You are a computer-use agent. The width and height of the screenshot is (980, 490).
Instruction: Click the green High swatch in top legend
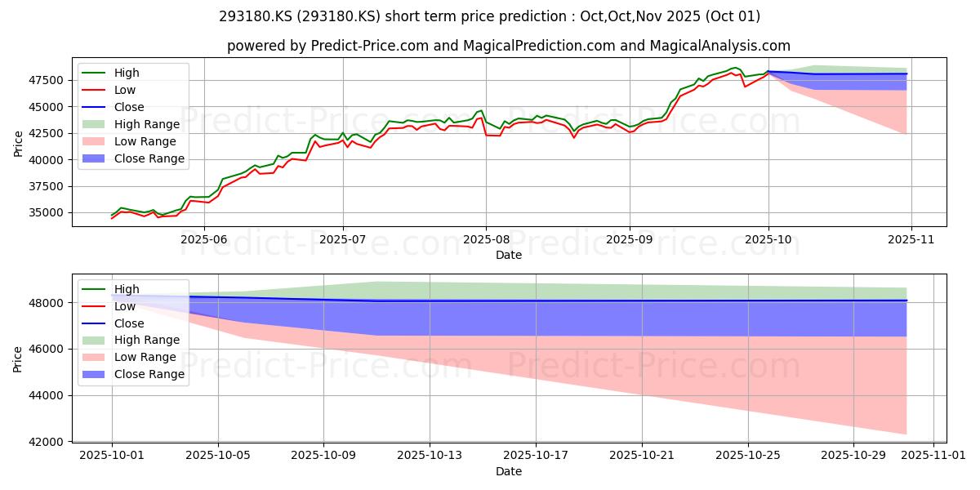click(x=96, y=73)
